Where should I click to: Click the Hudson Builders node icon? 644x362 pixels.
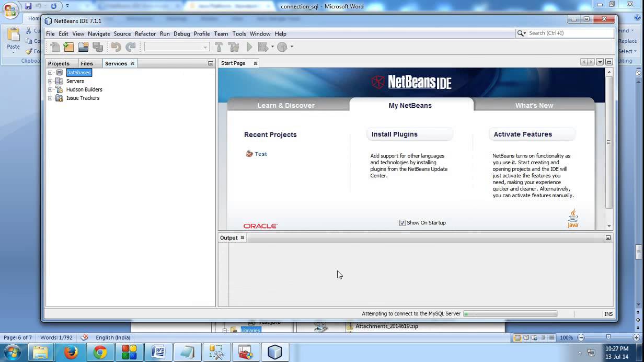(x=60, y=89)
